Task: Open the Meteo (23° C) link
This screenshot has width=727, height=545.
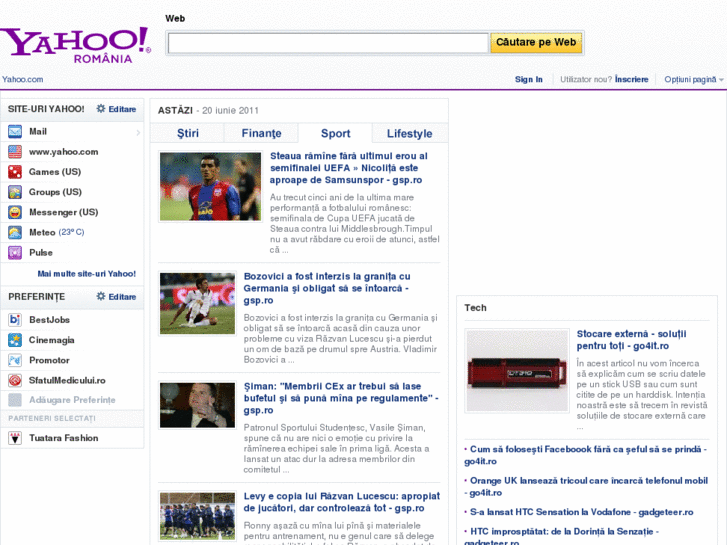Action: click(x=57, y=232)
